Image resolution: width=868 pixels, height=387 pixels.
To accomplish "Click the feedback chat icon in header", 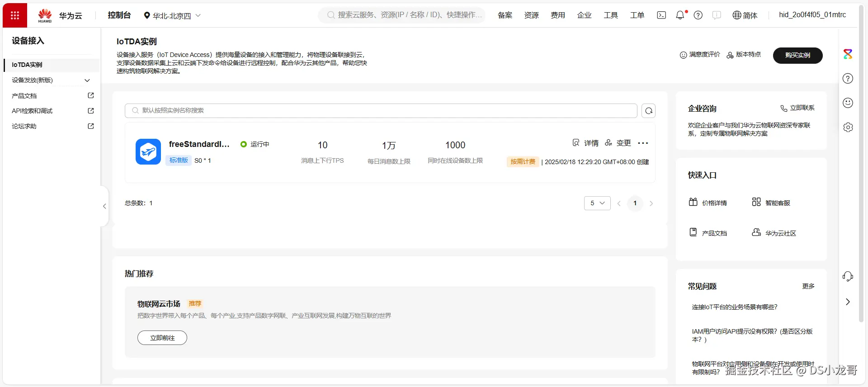I will pos(717,15).
